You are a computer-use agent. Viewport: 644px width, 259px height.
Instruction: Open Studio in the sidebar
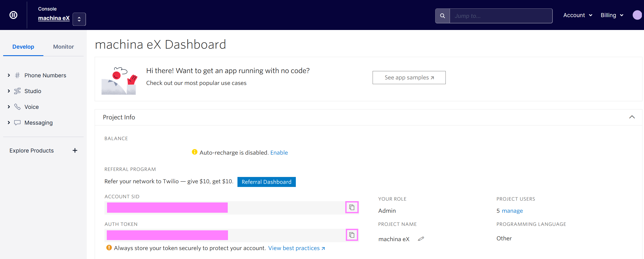pos(33,91)
